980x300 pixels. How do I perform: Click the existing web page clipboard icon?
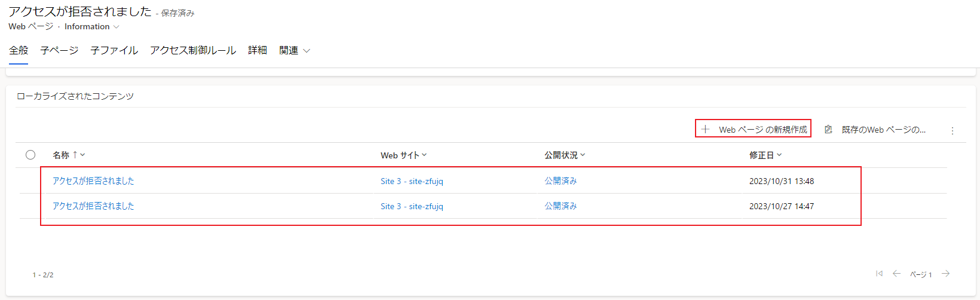(828, 129)
